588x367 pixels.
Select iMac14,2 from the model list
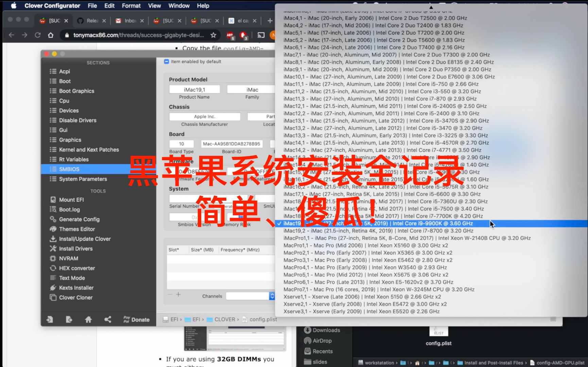tap(432, 150)
